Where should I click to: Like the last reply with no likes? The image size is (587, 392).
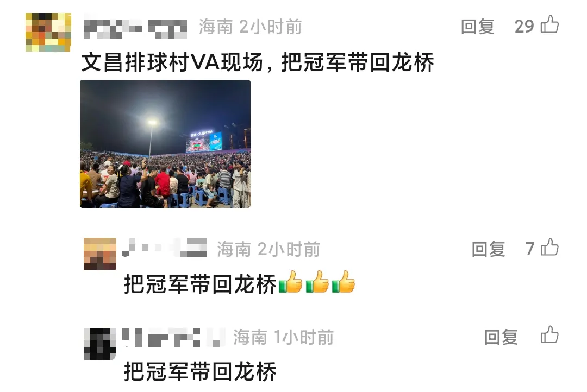(549, 335)
